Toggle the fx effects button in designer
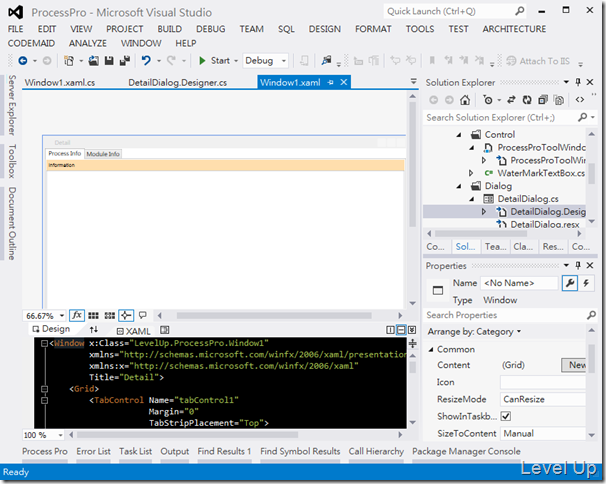606x484 pixels. [x=77, y=315]
